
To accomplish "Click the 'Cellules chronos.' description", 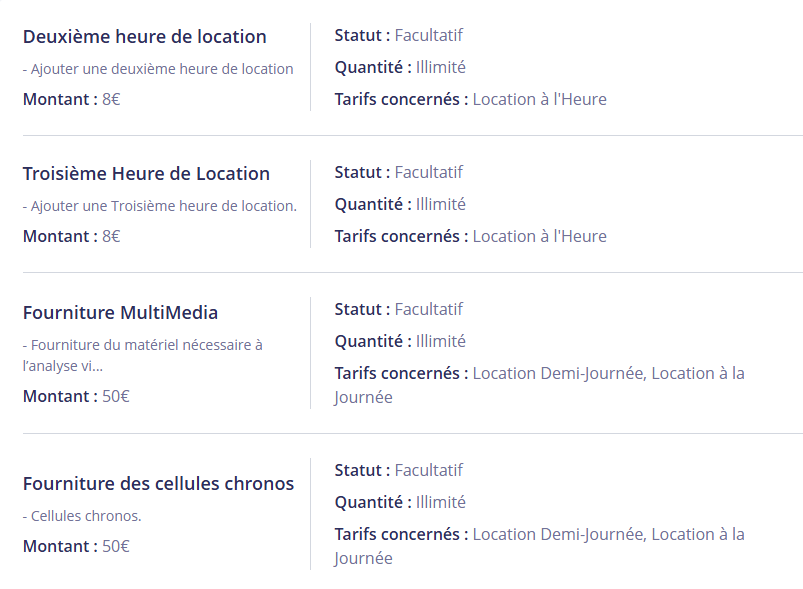I will pos(86,516).
